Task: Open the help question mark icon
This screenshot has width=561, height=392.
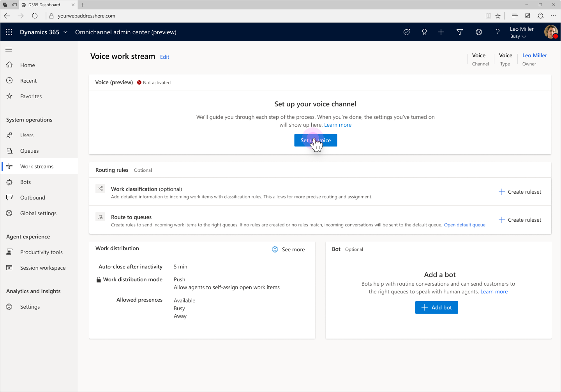Action: 497,32
